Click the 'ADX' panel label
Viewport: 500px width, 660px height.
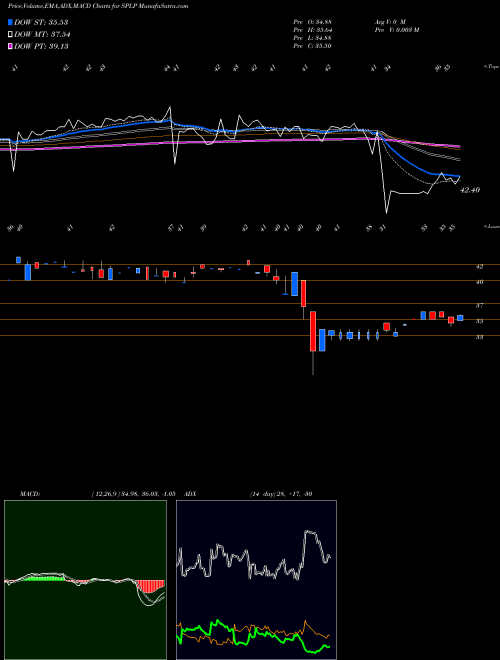click(191, 494)
